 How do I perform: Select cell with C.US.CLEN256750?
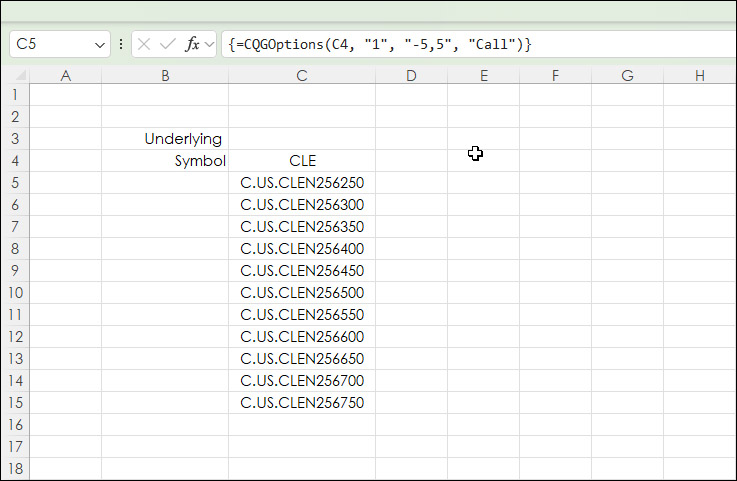302,403
